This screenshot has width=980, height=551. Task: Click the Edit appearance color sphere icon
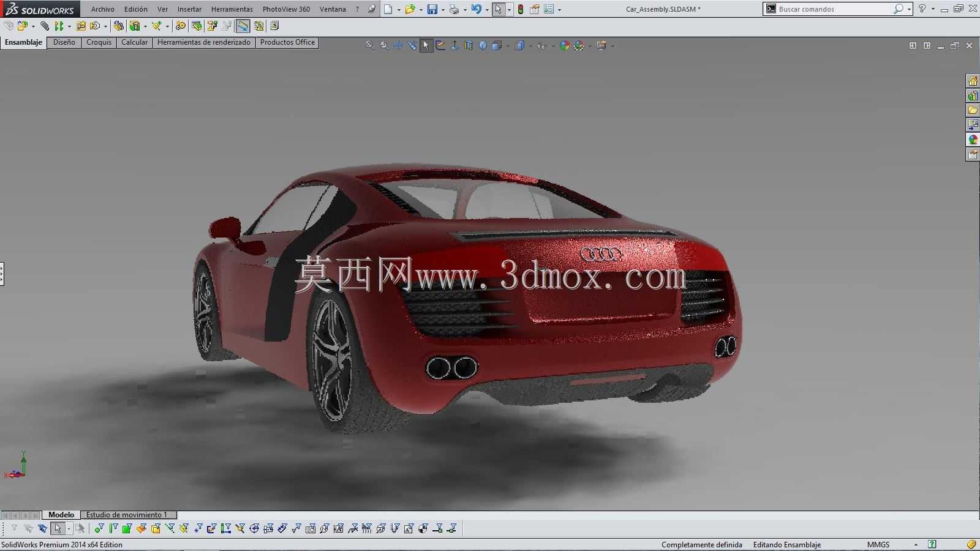tap(565, 45)
